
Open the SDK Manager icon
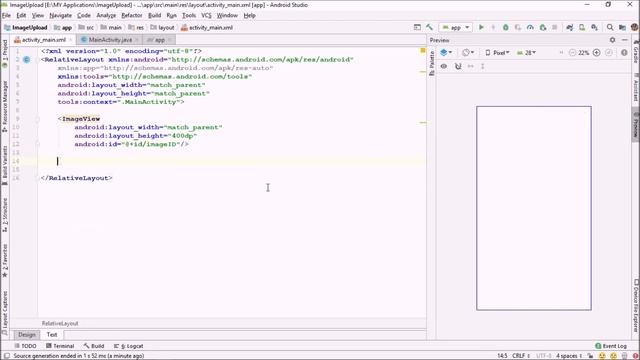pos(594,27)
